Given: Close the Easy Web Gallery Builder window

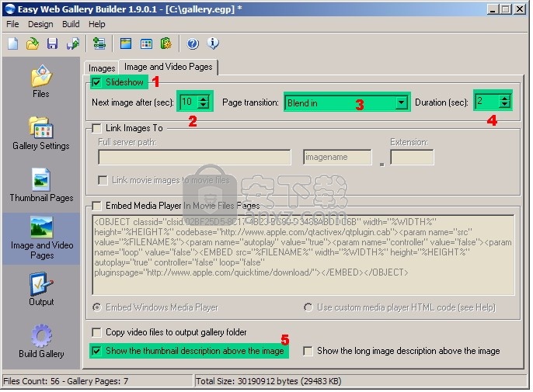Looking at the screenshot, I should click(x=520, y=9).
